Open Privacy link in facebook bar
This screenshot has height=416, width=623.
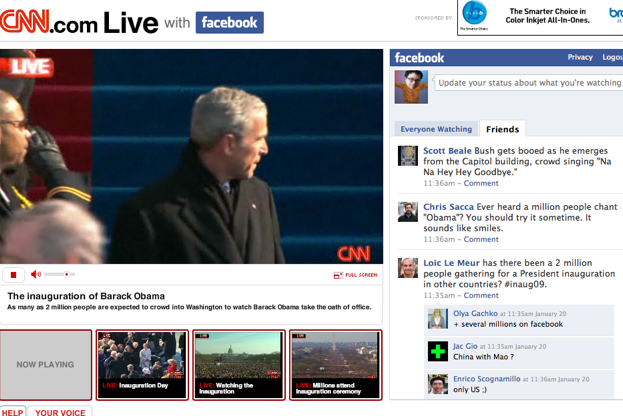tap(580, 57)
